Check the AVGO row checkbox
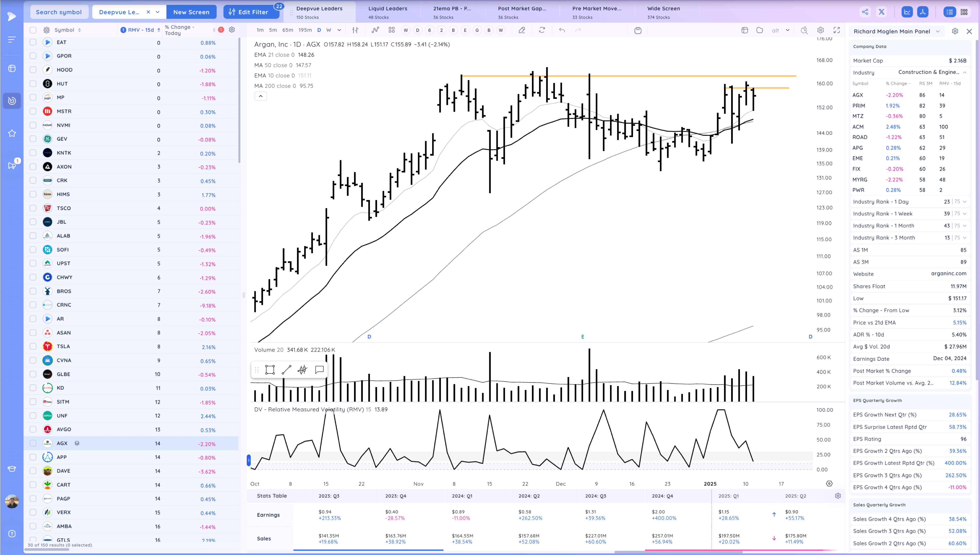 33,429
